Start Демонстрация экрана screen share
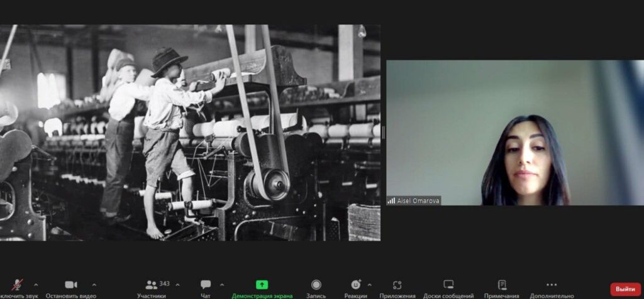 (x=262, y=286)
